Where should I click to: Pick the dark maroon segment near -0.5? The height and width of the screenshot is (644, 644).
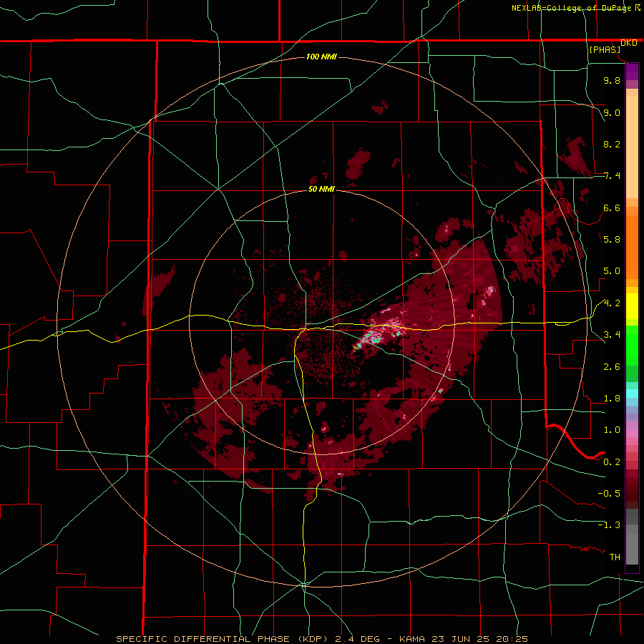pos(632,493)
